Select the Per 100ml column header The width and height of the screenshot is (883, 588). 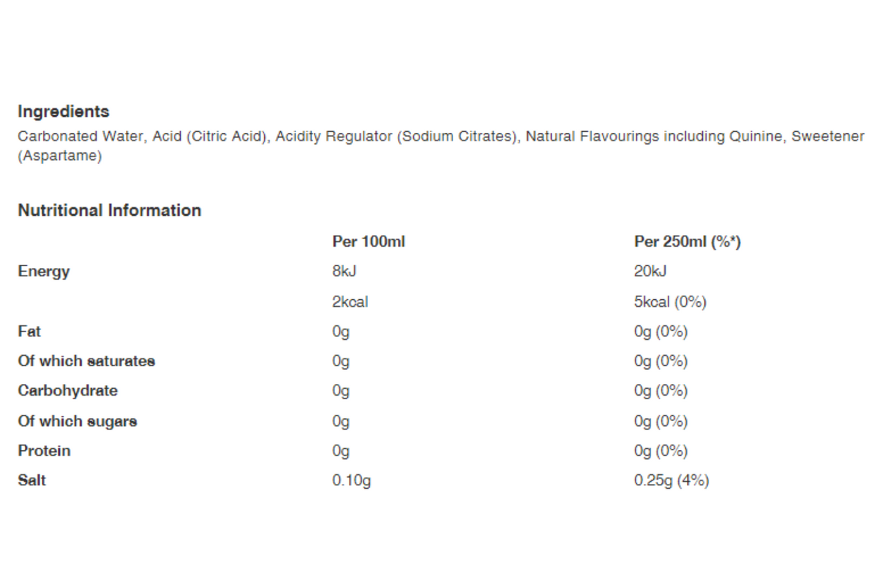click(368, 242)
